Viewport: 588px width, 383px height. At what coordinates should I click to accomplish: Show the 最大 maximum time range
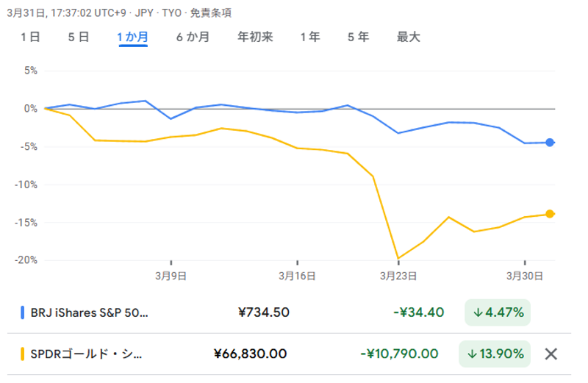pos(409,37)
